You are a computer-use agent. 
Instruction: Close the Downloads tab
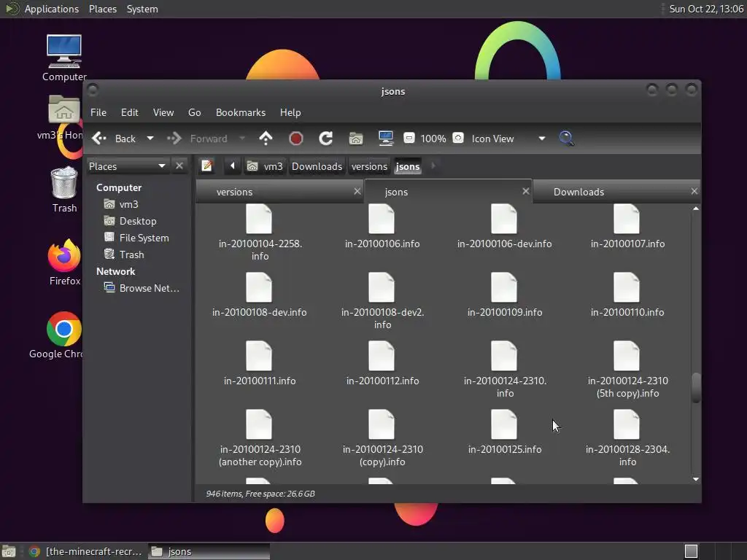[x=694, y=191]
